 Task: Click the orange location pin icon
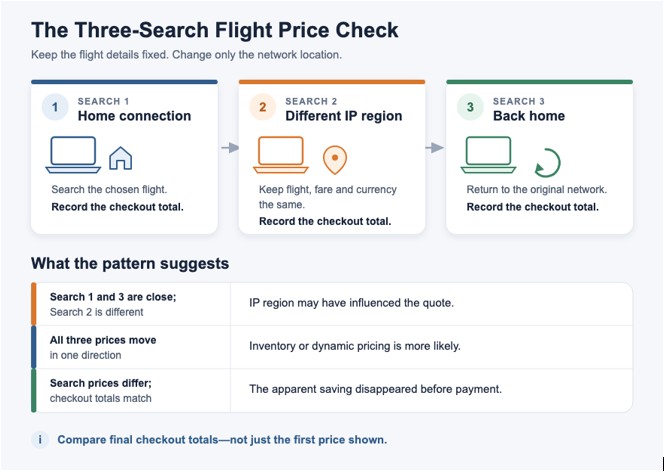[335, 160]
